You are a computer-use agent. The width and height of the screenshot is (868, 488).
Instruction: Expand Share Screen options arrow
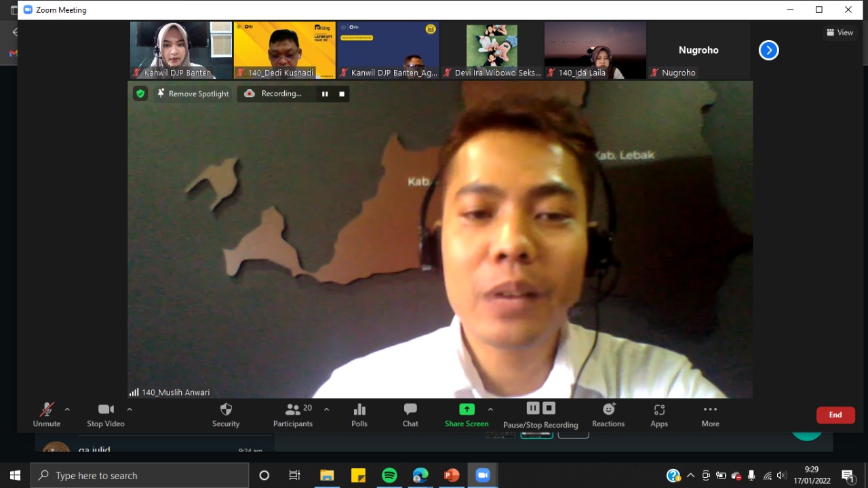click(x=490, y=409)
